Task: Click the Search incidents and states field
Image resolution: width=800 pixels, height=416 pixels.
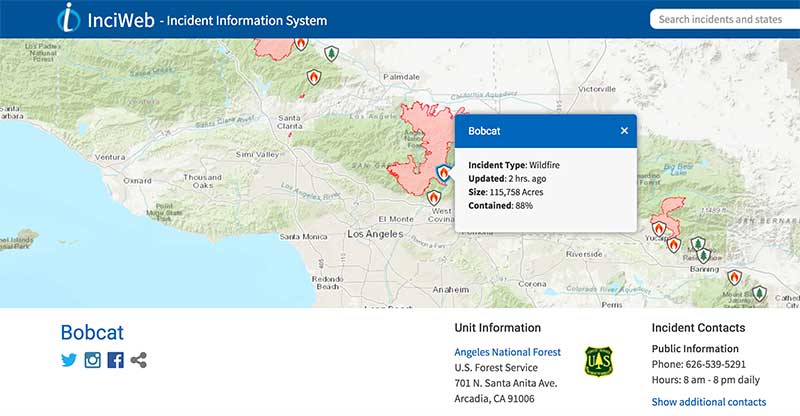Action: tap(725, 19)
